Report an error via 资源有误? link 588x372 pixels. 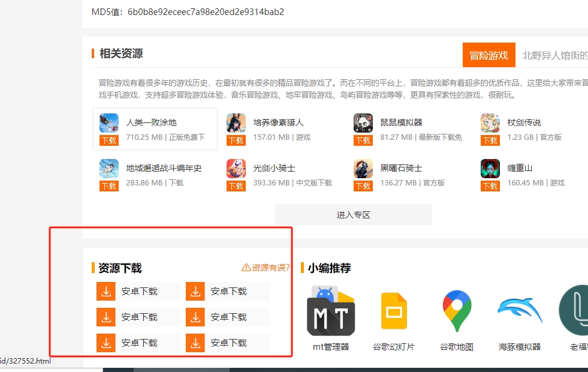point(266,267)
